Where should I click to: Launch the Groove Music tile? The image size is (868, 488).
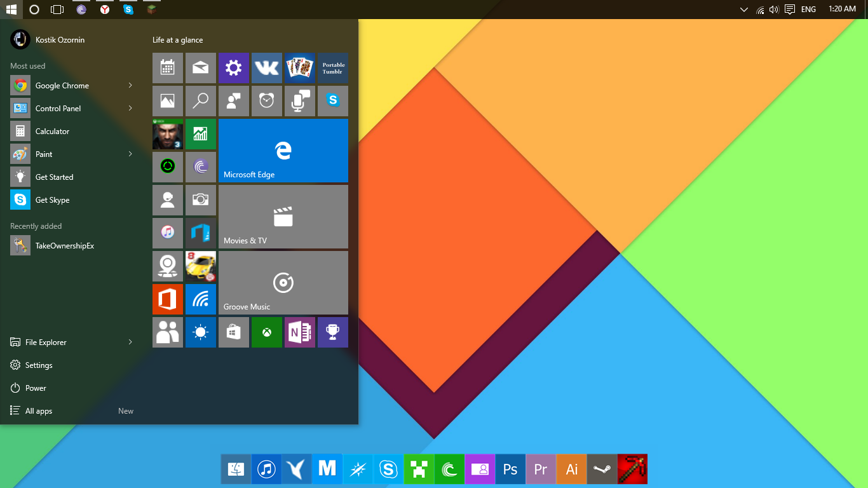[283, 283]
